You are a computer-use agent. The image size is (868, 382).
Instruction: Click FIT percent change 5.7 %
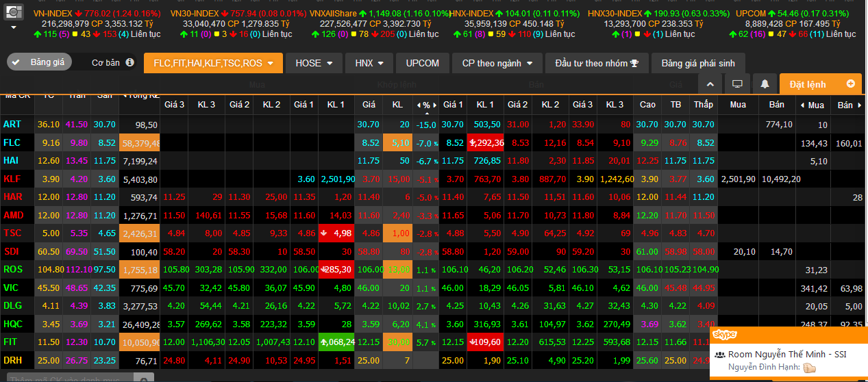click(x=426, y=342)
